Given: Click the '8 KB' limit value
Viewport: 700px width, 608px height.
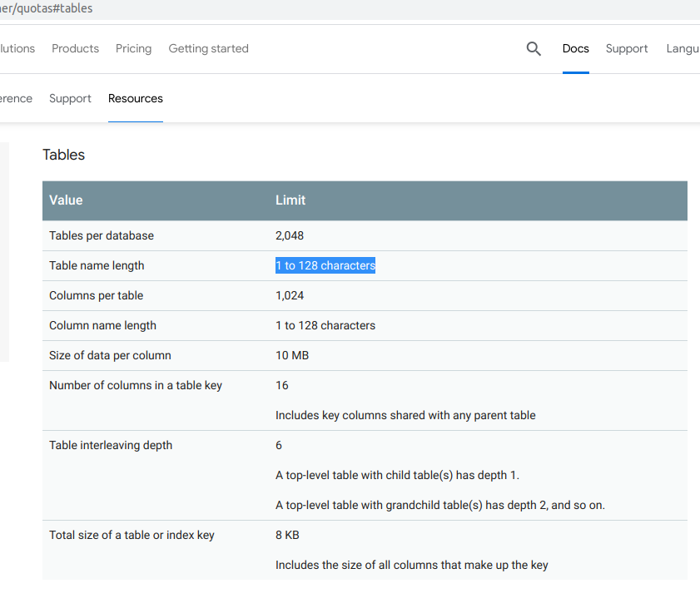Looking at the screenshot, I should point(287,535).
